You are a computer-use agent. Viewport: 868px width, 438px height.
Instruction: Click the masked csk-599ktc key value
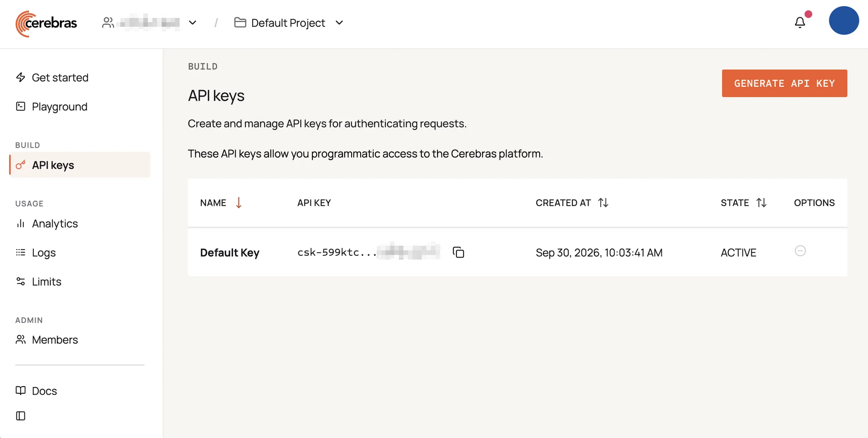coord(368,252)
